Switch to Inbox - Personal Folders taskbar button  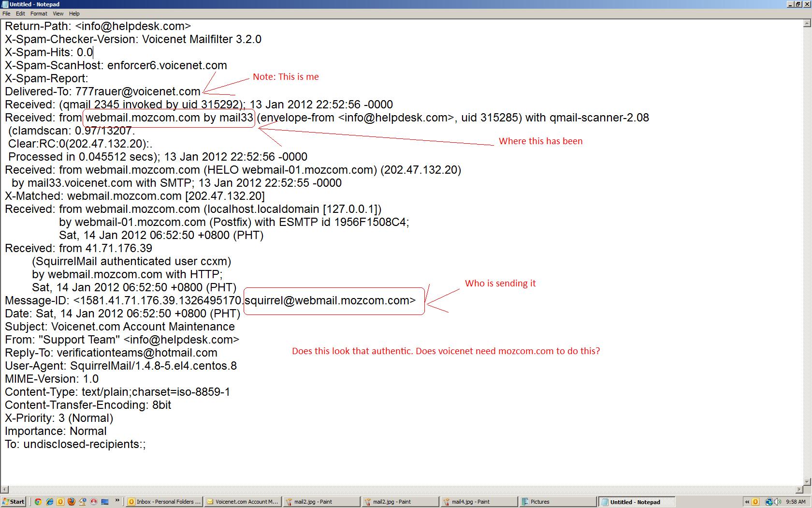point(164,502)
